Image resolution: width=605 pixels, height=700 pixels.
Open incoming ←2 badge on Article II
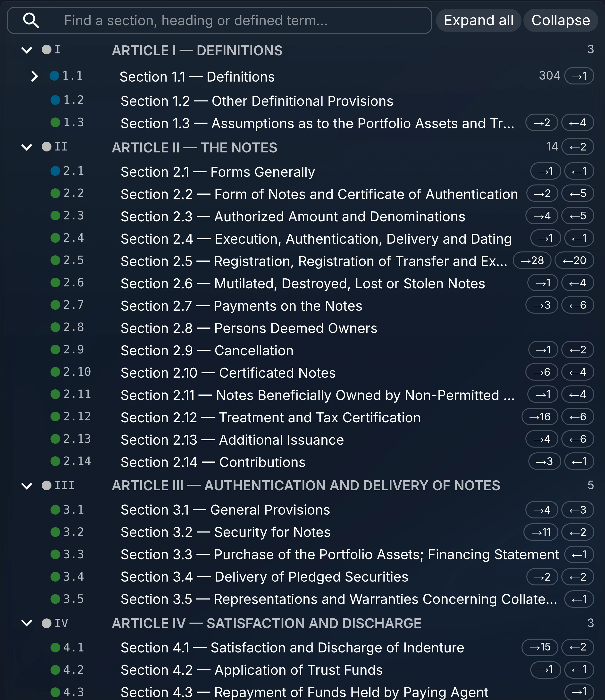[x=578, y=147]
